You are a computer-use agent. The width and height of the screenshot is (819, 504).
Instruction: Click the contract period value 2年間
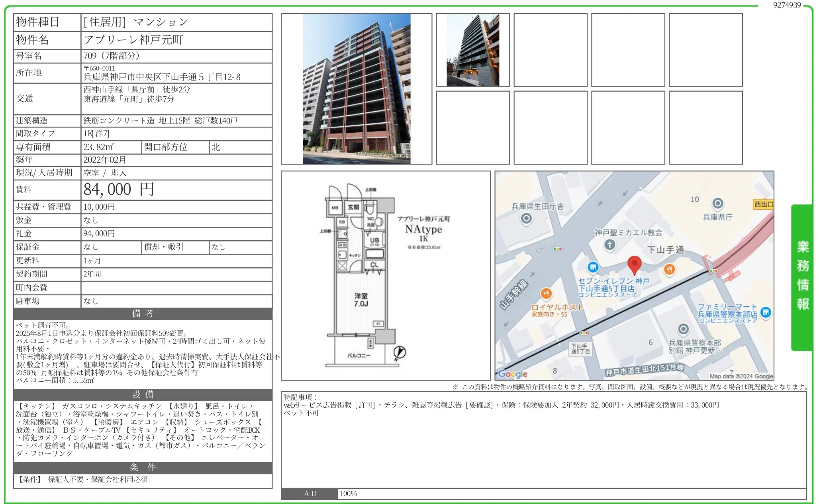[92, 274]
